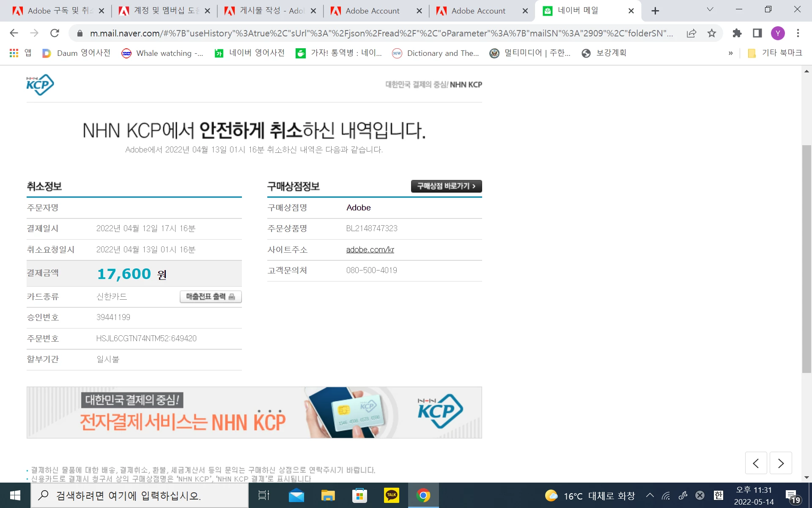The image size is (812, 508).
Task: Expand hidden bookmarks with the chevron
Action: pyautogui.click(x=730, y=53)
